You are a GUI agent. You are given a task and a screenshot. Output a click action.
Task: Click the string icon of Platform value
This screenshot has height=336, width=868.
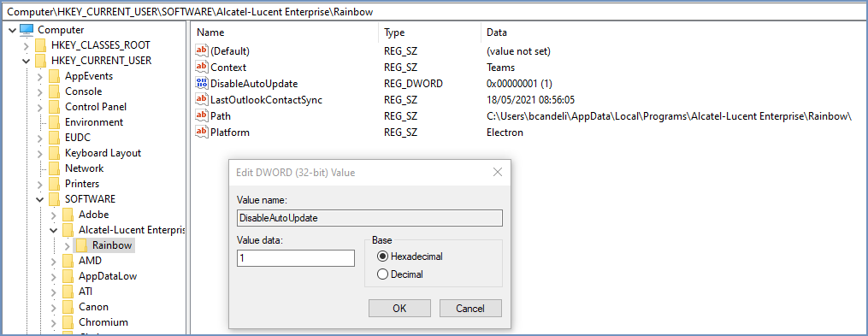point(202,133)
